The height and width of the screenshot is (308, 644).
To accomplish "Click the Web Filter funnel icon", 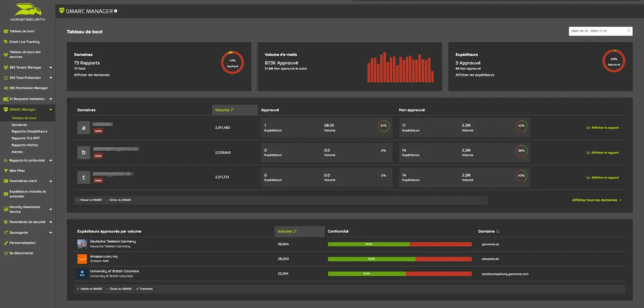I will click(x=6, y=171).
